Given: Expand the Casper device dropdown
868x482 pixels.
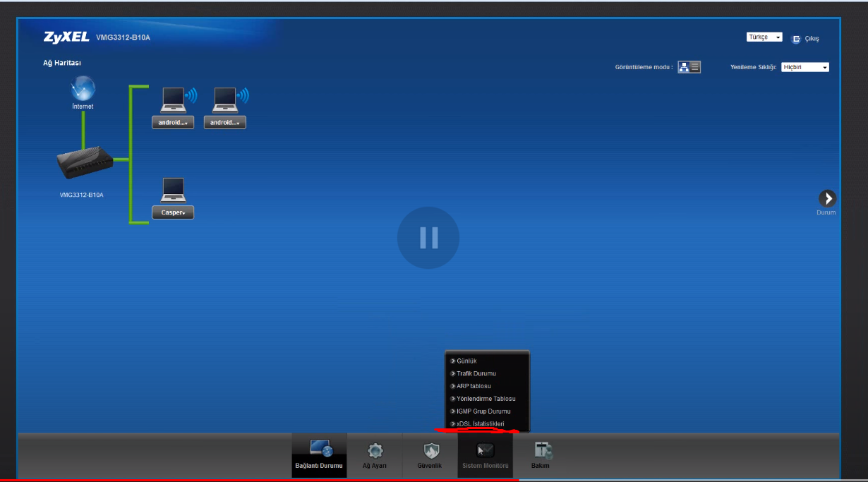Looking at the screenshot, I should 173,212.
